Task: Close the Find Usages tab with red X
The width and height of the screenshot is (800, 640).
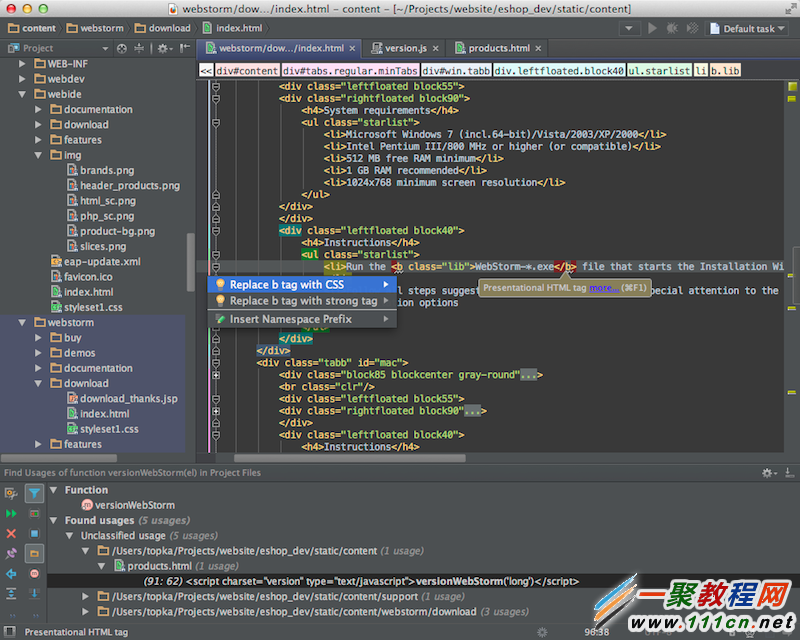Action: click(x=11, y=533)
